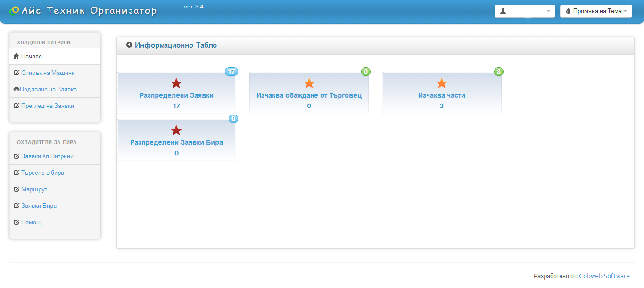Click the user silhouette icon in header
Image resolution: width=644 pixels, height=288 pixels.
pos(503,11)
